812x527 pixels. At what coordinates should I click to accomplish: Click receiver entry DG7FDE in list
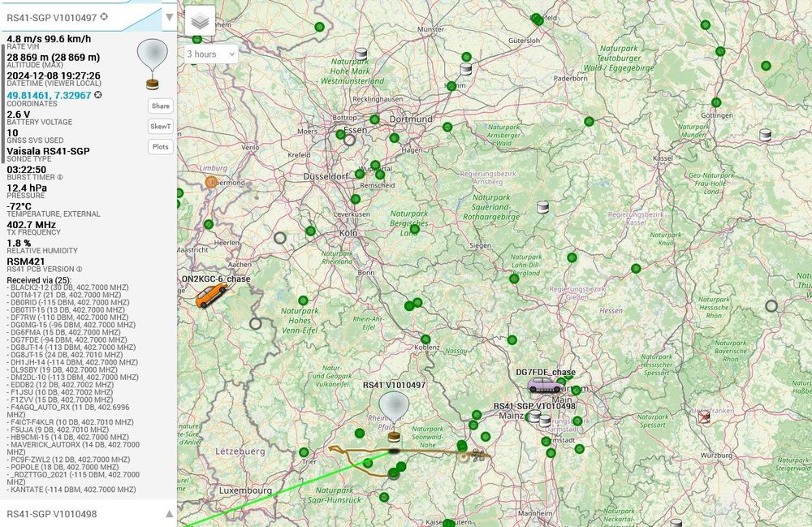67,340
